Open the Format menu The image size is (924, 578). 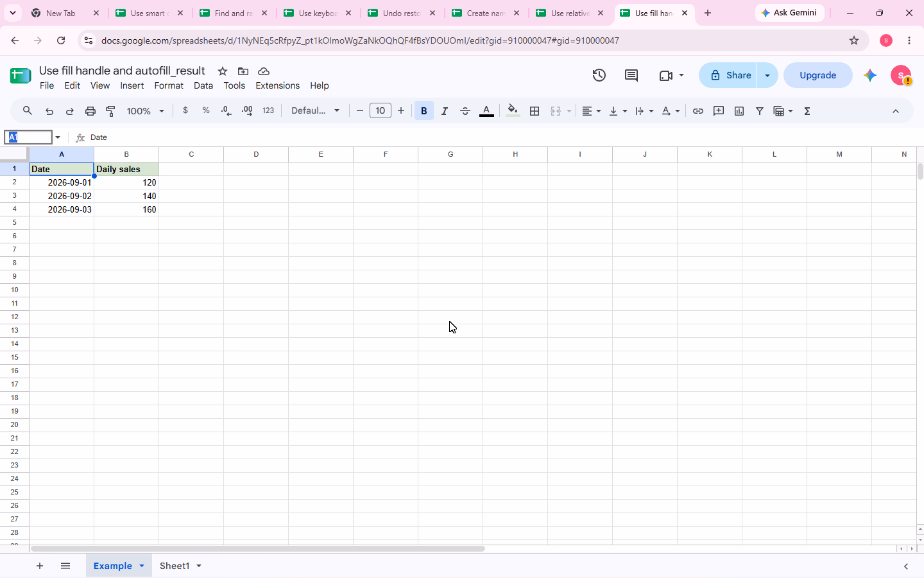169,85
